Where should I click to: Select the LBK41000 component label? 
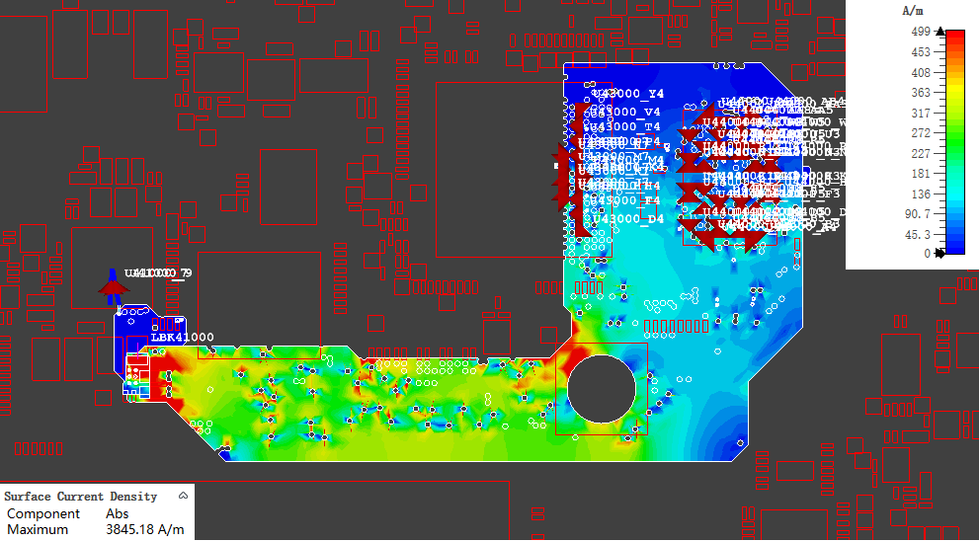pyautogui.click(x=182, y=338)
